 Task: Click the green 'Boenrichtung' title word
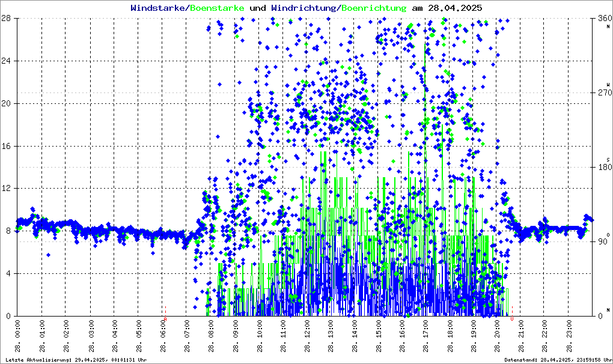pyautogui.click(x=374, y=8)
